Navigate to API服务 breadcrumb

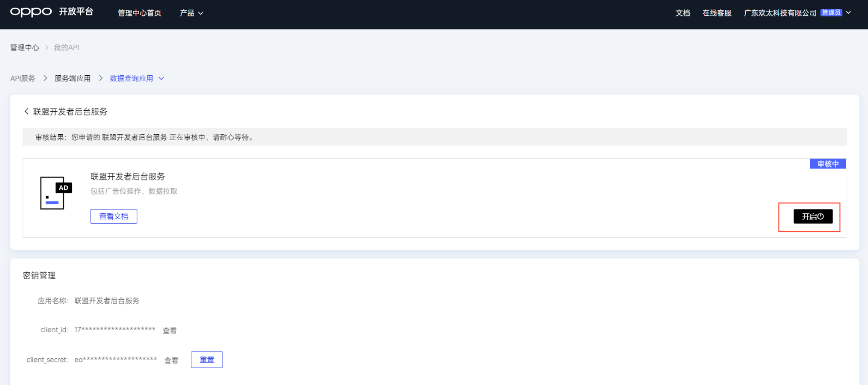(x=23, y=79)
